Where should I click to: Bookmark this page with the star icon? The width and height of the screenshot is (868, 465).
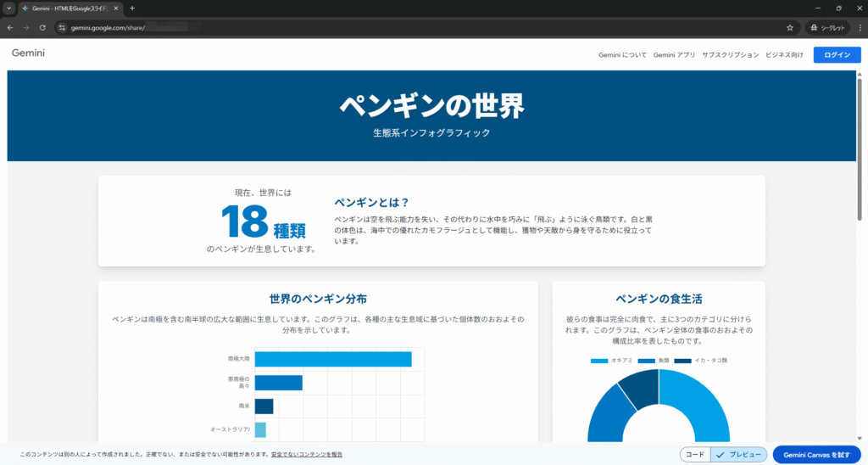coord(790,27)
